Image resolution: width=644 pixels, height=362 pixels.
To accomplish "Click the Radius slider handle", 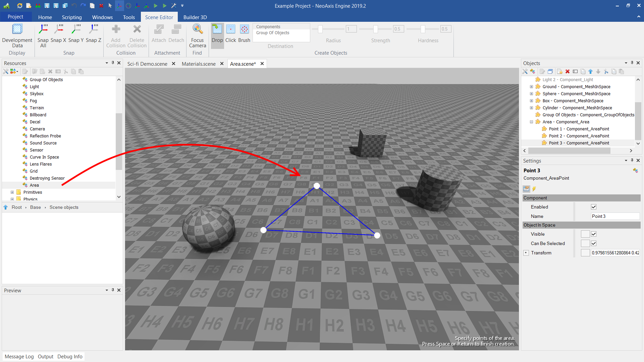I will click(x=320, y=29).
